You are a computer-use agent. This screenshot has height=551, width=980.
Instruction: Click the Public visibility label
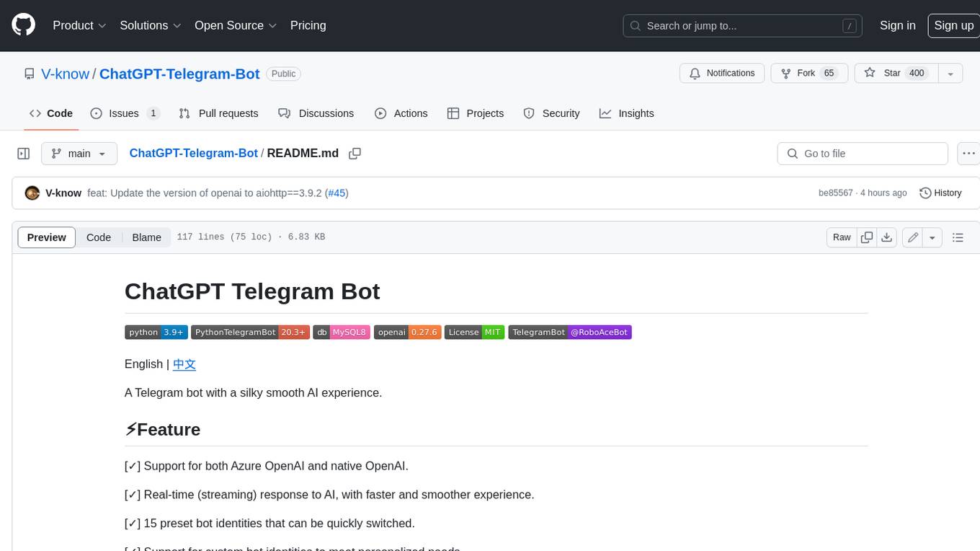tap(283, 74)
